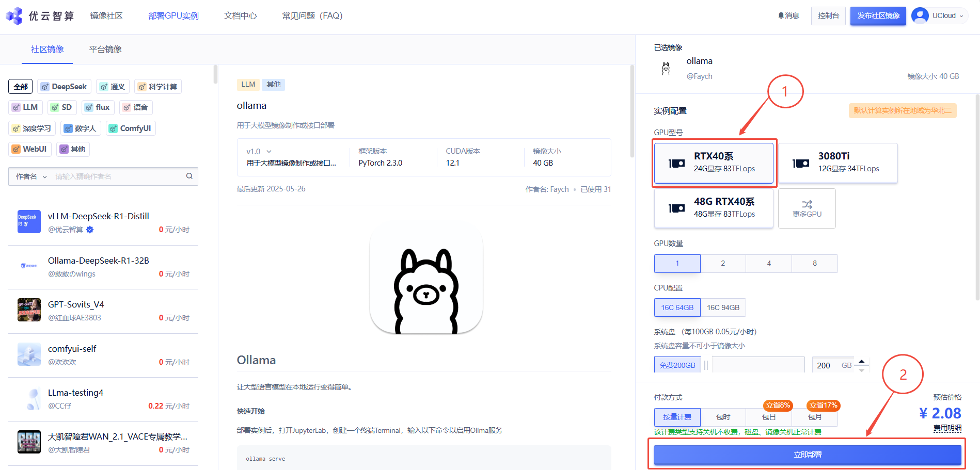Select 包时 payment method
The image size is (980, 470).
(723, 417)
